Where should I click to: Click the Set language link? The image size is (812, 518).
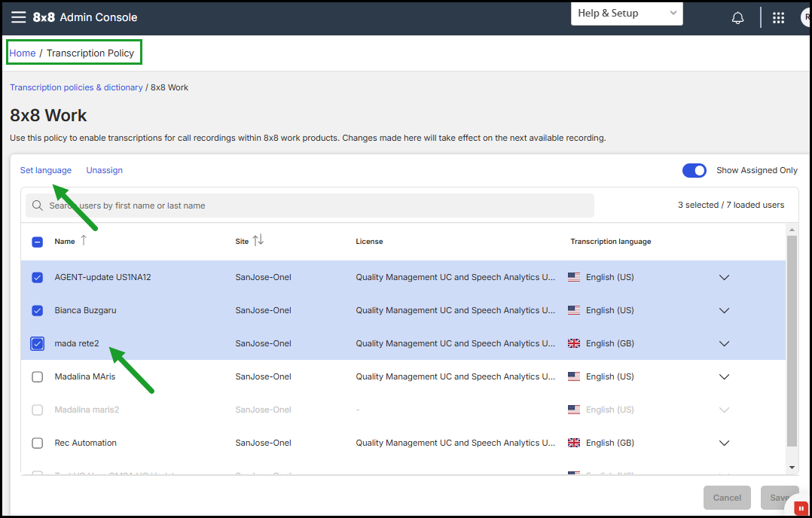click(45, 170)
